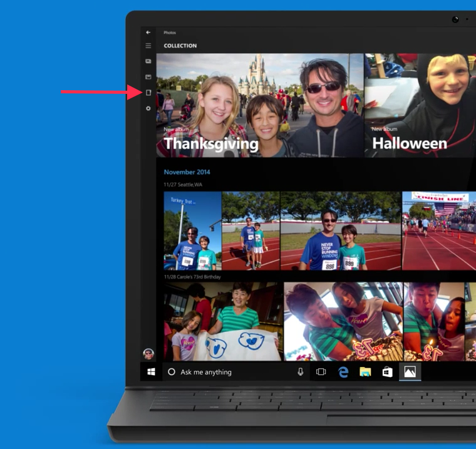476x449 pixels.
Task: Open the Halloween album
Action: pos(420,105)
